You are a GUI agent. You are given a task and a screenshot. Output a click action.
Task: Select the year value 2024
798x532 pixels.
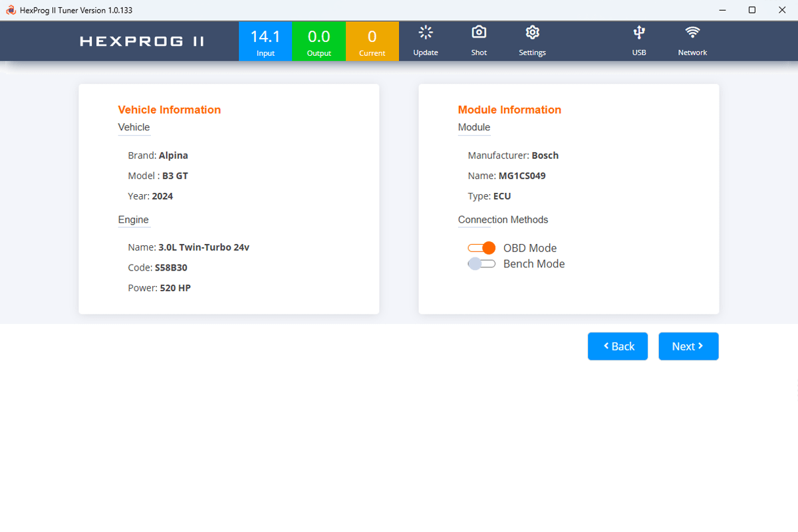[x=162, y=196]
